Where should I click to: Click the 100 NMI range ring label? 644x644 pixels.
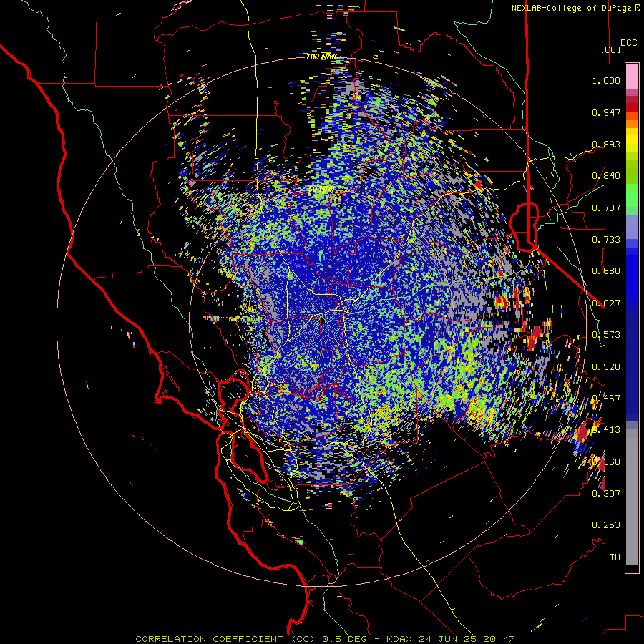[321, 57]
